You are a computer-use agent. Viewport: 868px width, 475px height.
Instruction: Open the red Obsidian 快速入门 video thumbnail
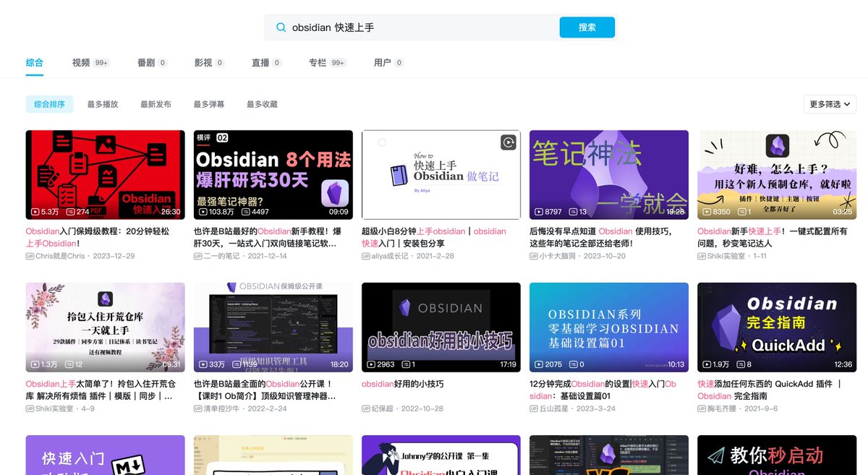105,174
